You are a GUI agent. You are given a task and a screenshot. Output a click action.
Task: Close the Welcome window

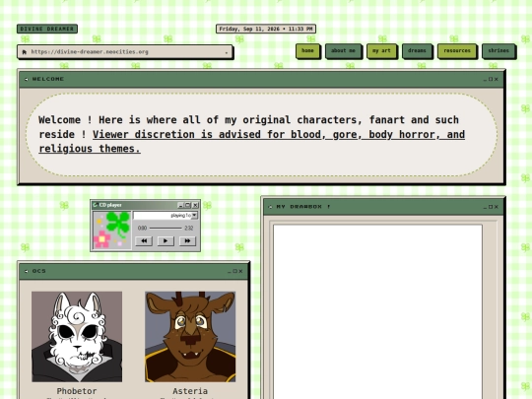496,79
